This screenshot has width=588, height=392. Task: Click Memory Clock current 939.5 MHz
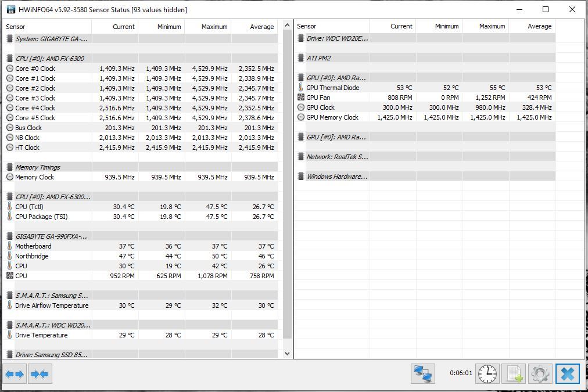120,177
